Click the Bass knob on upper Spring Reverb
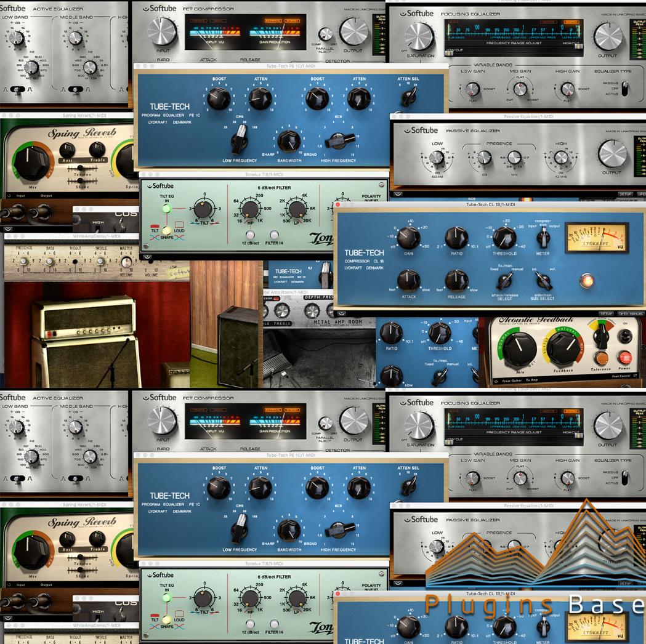Screen dimensions: 646x644 tap(67, 150)
